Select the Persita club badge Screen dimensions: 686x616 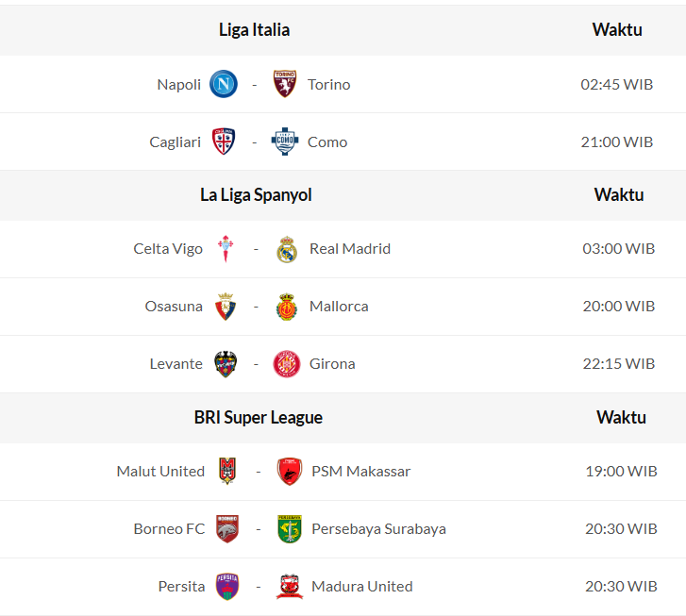coord(227,586)
